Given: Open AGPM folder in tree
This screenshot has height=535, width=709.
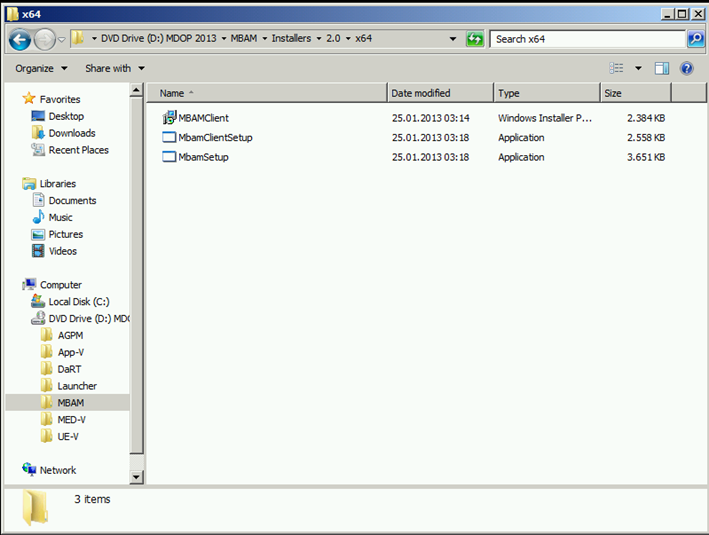Looking at the screenshot, I should pos(70,336).
